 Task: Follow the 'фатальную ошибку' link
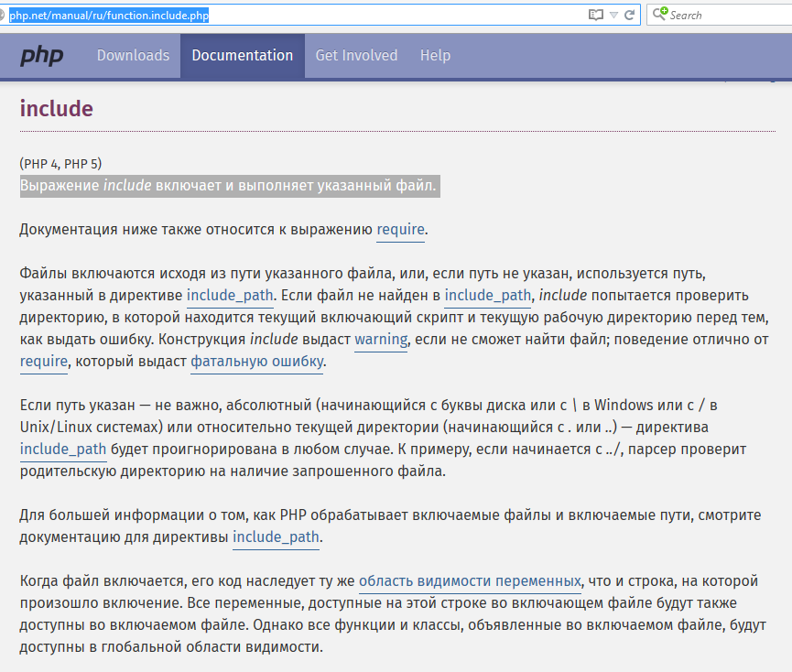click(x=257, y=361)
